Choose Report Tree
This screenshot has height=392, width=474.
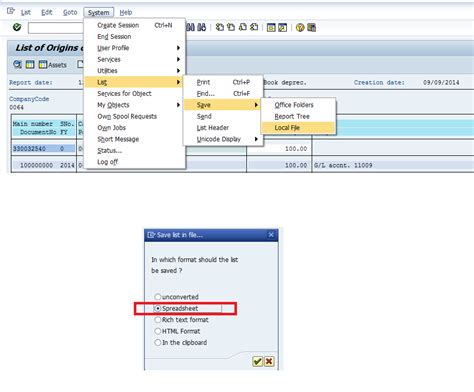tap(298, 116)
